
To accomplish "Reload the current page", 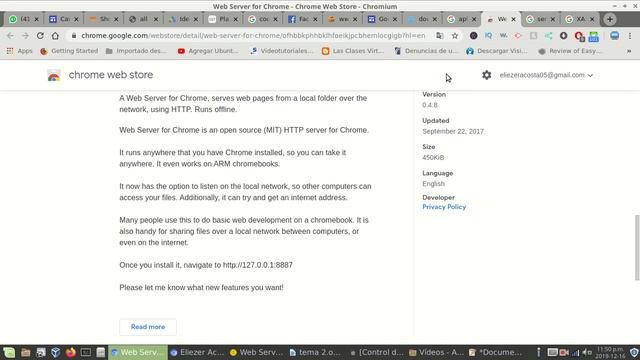I will pos(40,36).
